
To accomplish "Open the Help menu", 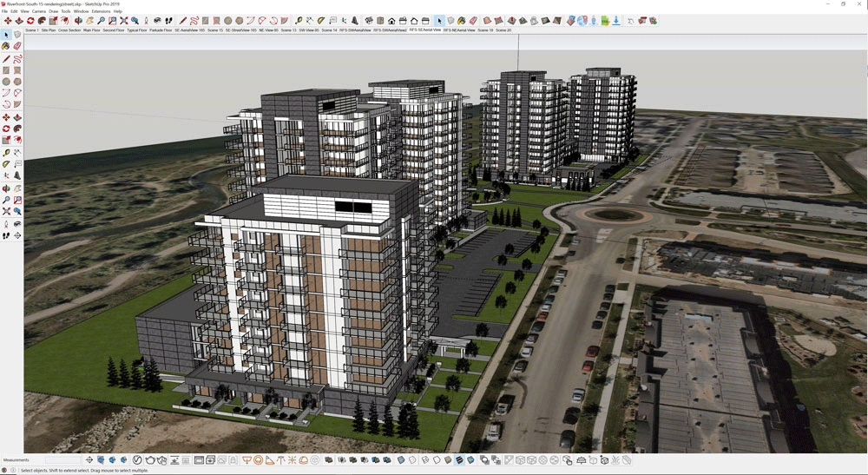I will click(x=117, y=11).
